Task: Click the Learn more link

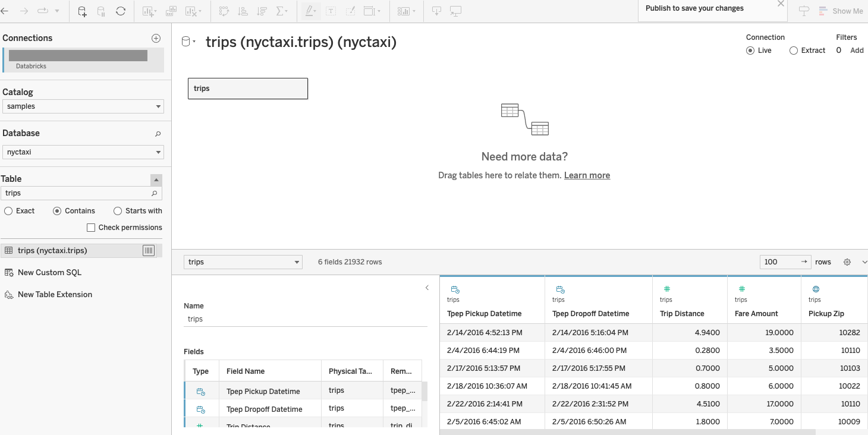Action: click(587, 175)
